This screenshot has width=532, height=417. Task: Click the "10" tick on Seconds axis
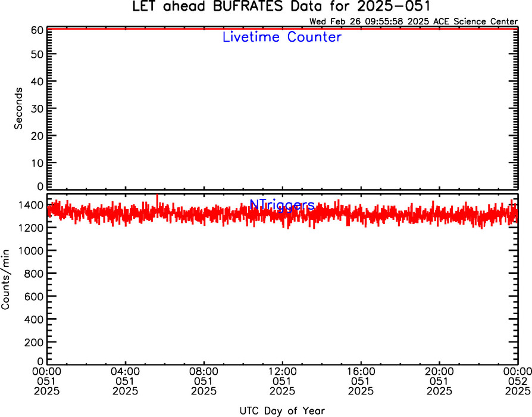[x=37, y=163]
